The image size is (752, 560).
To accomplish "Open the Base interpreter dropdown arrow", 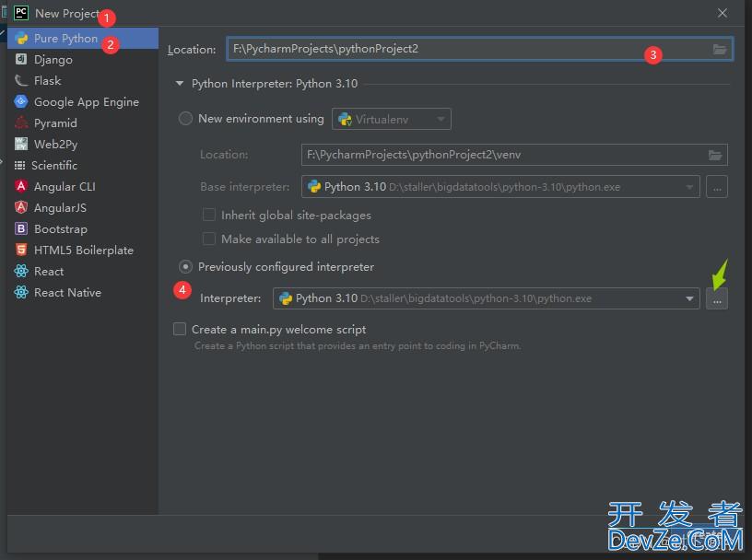I will click(689, 187).
